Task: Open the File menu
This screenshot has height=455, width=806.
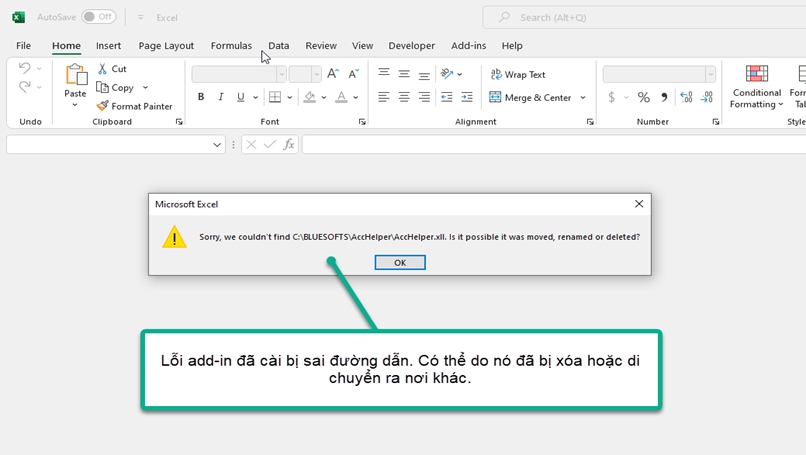Action: (x=23, y=45)
